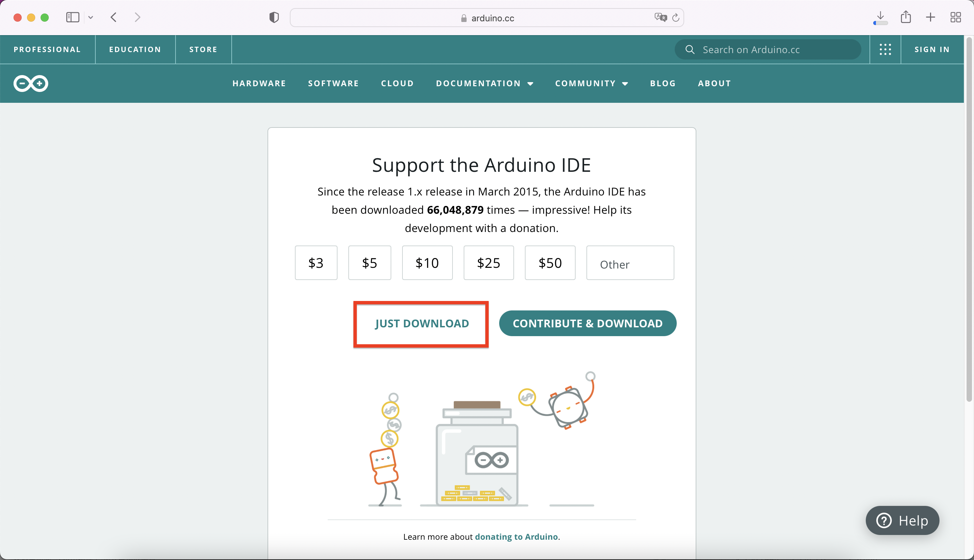
Task: Click the Support the Arduino IDE heading
Action: pyautogui.click(x=482, y=165)
